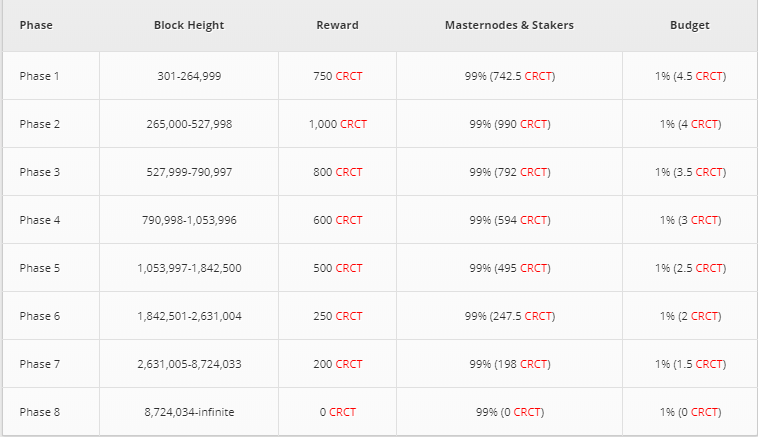Click CRCT link in Phase 3 masternodes cell
758x437 pixels.
click(534, 172)
